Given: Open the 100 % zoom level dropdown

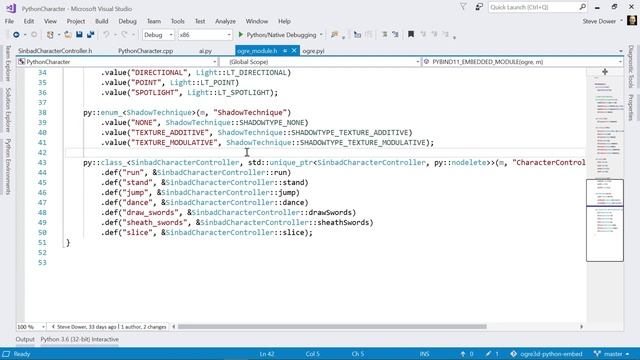Looking at the screenshot, I should click(31, 327).
